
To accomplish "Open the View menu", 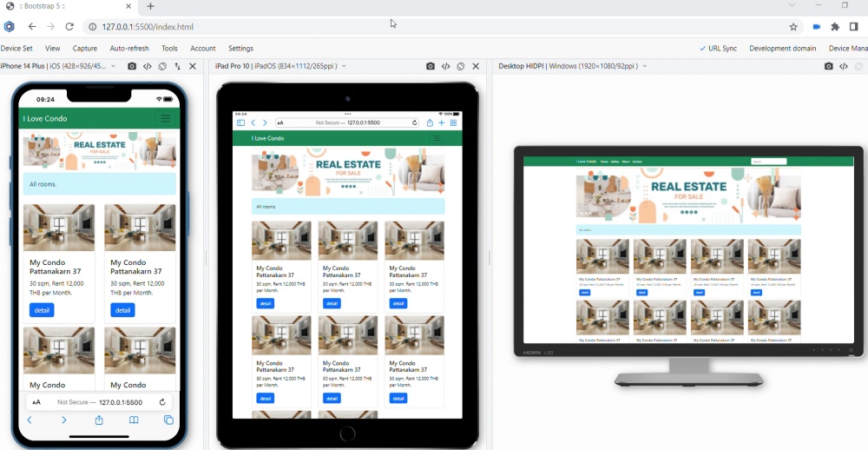I will pos(53,49).
